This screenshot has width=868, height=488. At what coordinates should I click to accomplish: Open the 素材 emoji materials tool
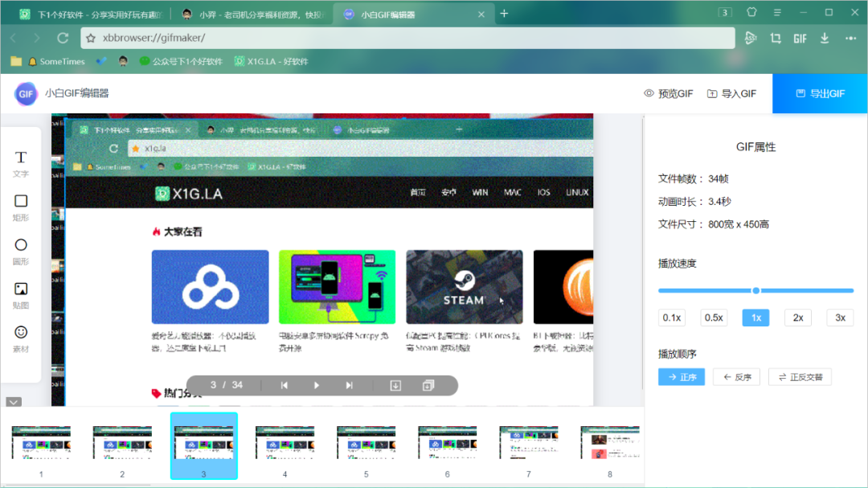pos(20,339)
